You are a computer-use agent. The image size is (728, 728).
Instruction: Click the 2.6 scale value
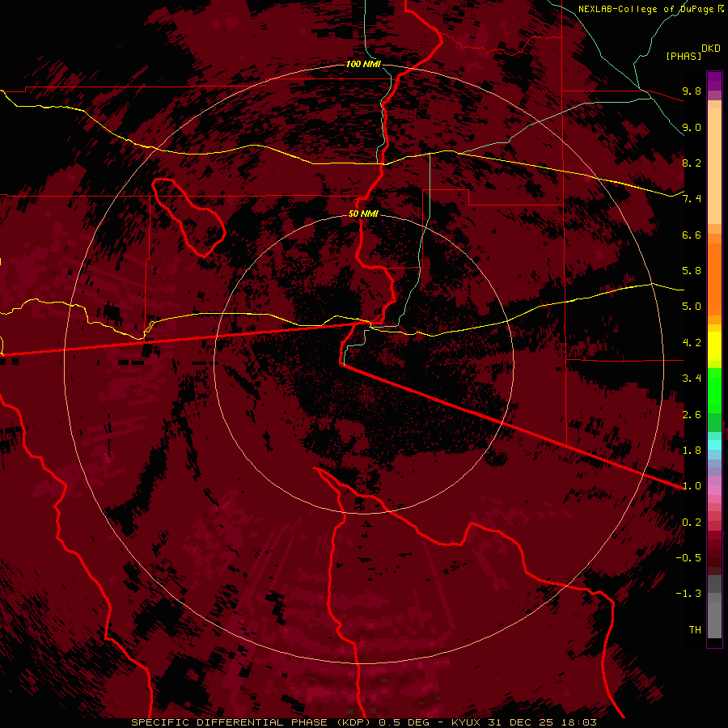(692, 415)
